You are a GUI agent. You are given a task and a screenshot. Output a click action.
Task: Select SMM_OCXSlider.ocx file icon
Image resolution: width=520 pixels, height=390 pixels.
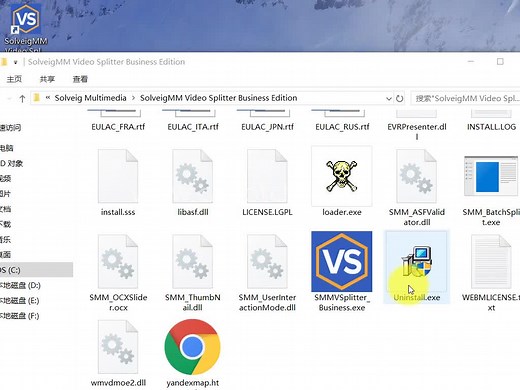(x=118, y=261)
